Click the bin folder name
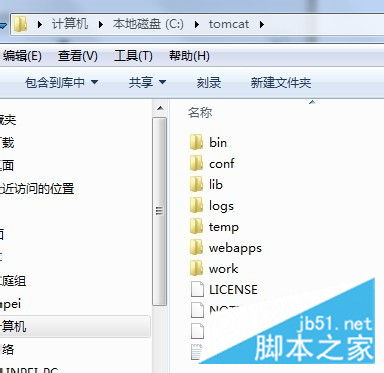Viewport: 384px width, 373px height. 218,143
